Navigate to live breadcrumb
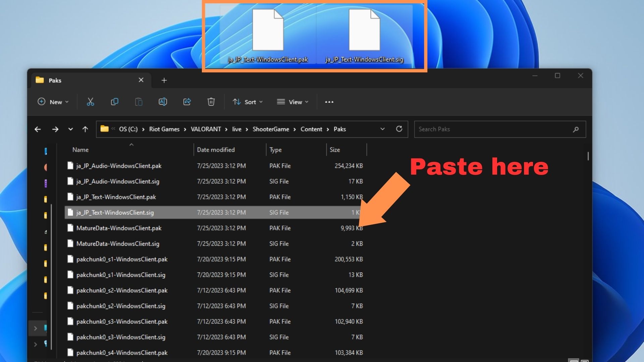 point(237,129)
